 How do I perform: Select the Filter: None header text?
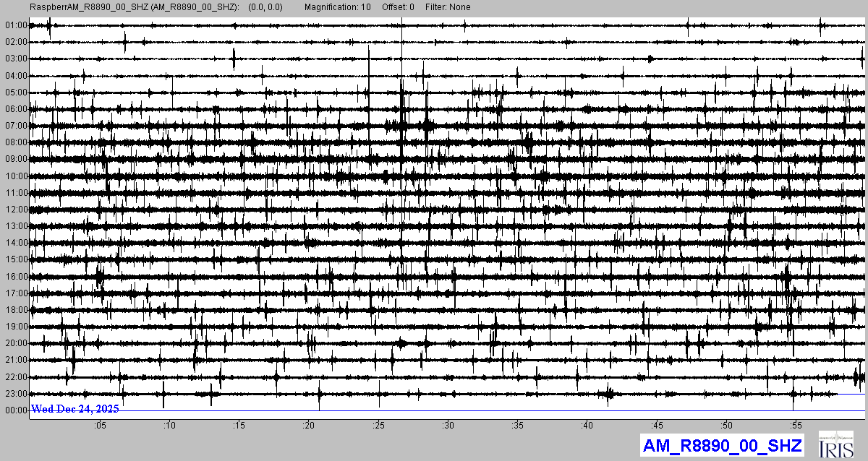pyautogui.click(x=448, y=7)
